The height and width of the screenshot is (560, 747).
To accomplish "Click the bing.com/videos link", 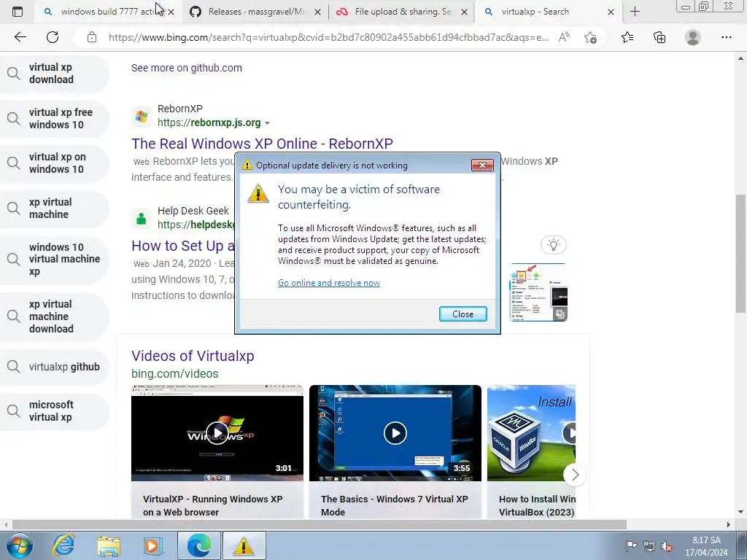I will pyautogui.click(x=175, y=374).
